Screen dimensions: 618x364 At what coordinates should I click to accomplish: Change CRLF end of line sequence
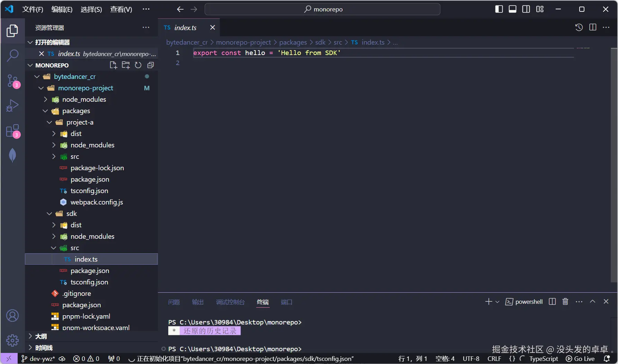(x=494, y=359)
